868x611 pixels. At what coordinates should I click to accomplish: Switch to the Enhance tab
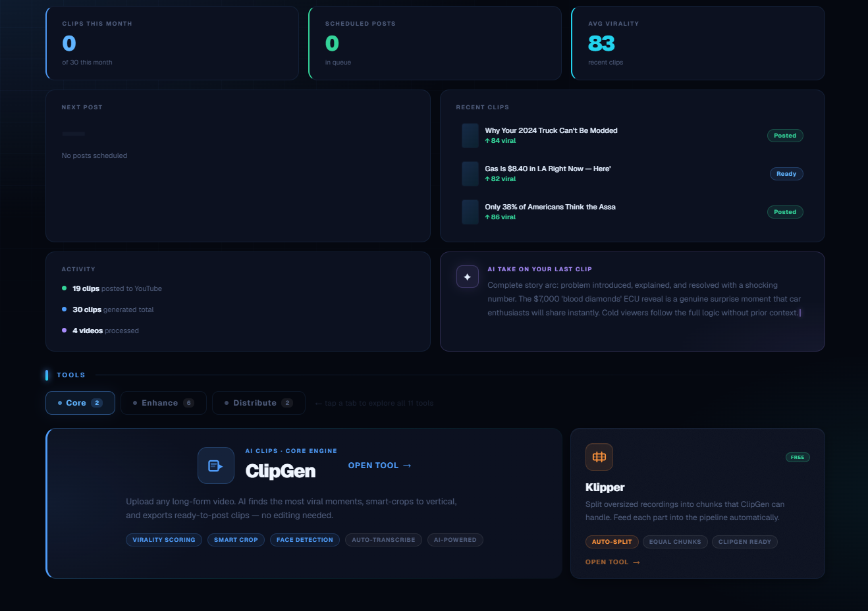(163, 403)
